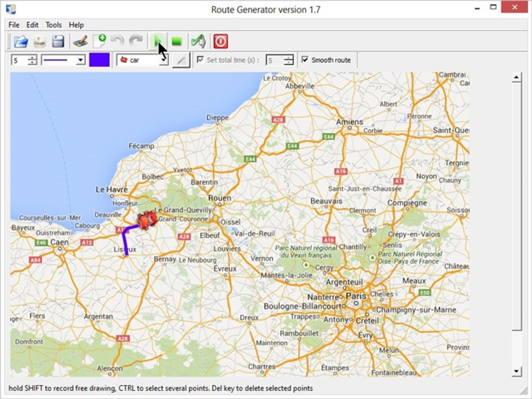Open the File menu
The image size is (532, 399).
point(14,25)
